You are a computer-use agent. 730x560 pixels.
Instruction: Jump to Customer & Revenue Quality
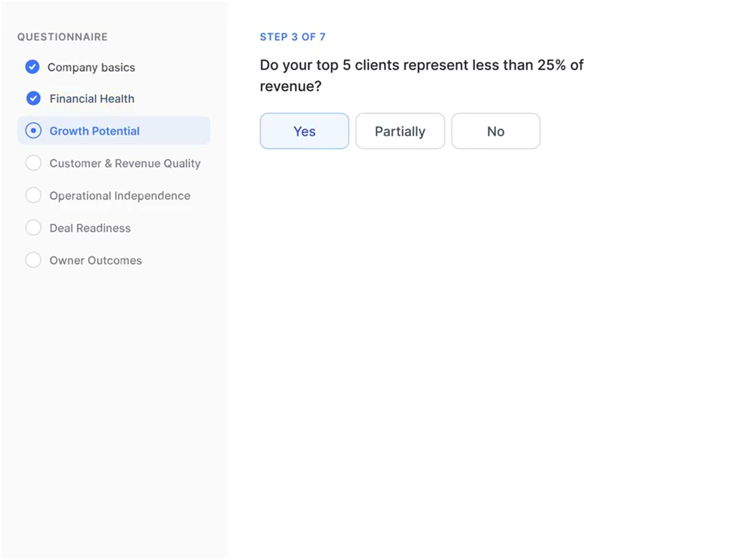(x=125, y=163)
